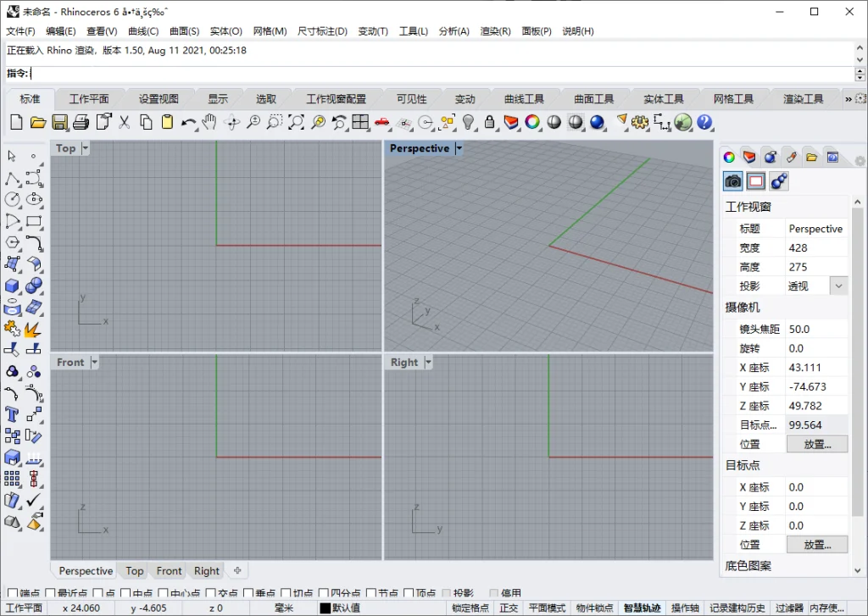Click the black 默认值 layer color swatch

tap(325, 608)
